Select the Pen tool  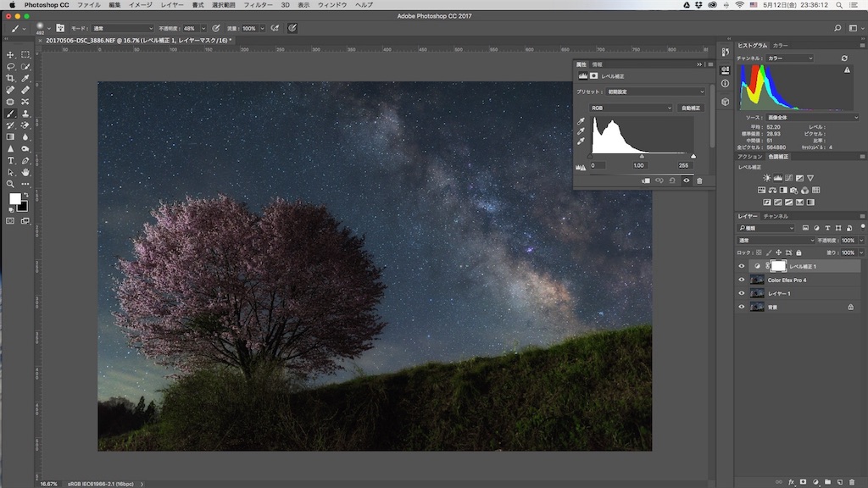click(25, 160)
